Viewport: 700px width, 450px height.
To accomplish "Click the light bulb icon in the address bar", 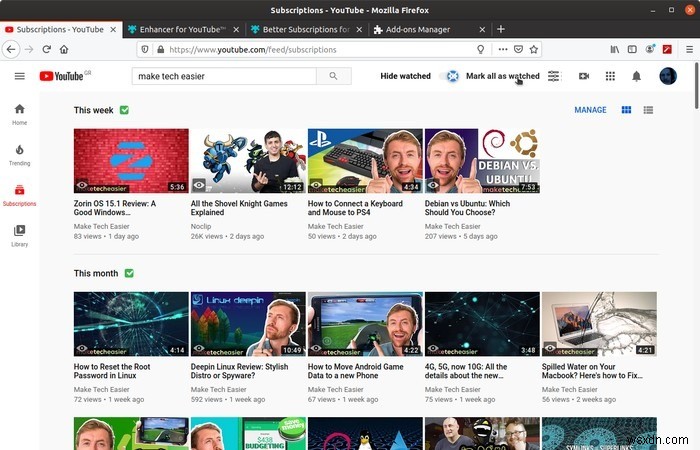I will pyautogui.click(x=481, y=49).
